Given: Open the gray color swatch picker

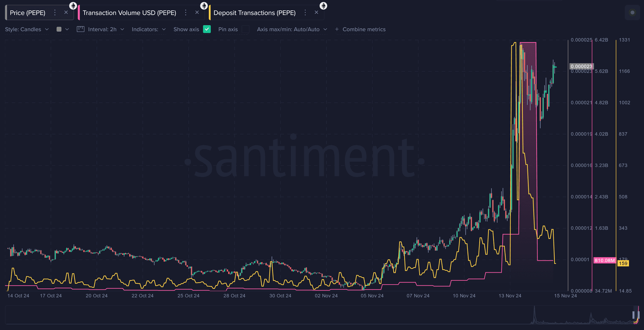Looking at the screenshot, I should pyautogui.click(x=62, y=29).
